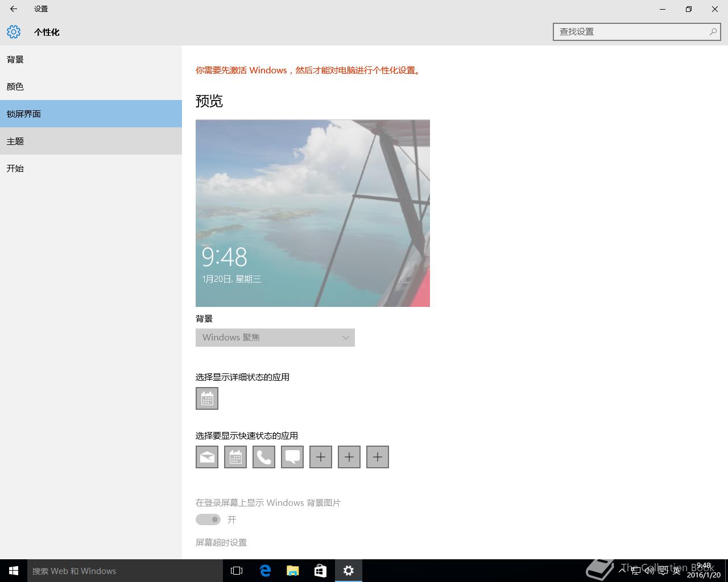Image resolution: width=728 pixels, height=582 pixels.
Task: Click the search magnifier in 查找设置 box
Action: coord(713,32)
